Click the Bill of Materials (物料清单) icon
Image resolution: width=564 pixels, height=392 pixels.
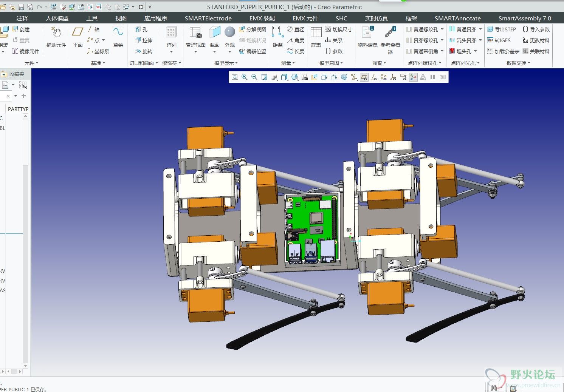(367, 32)
